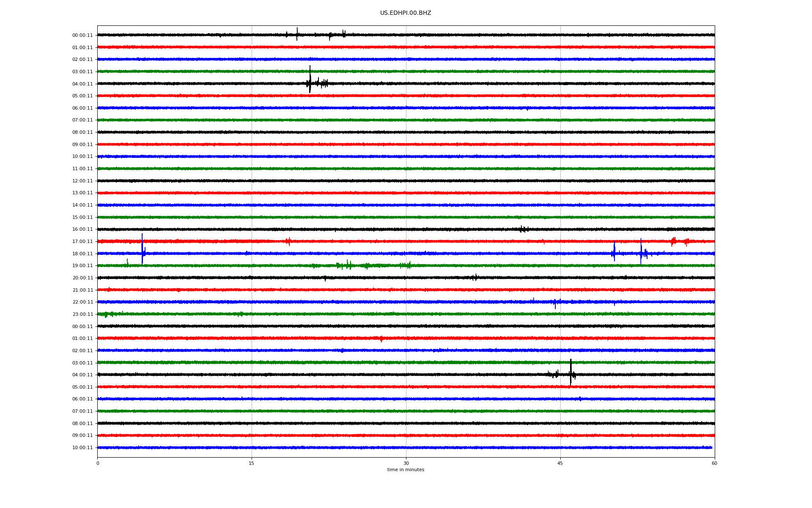Click the plot title US.EDHPI.00.BHZ
Viewport: 812px width, 508px height.
405,13
